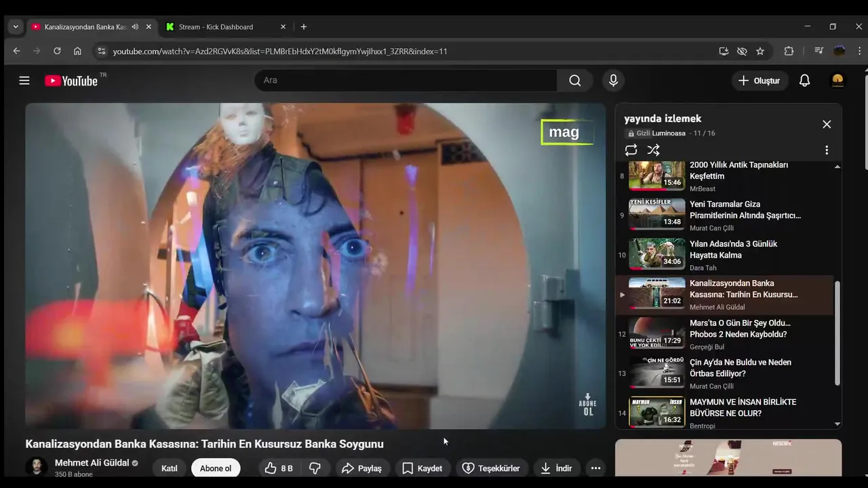This screenshot has width=868, height=488.
Task: Play Çin Ay'da Ne Buldu video
Action: [726, 373]
